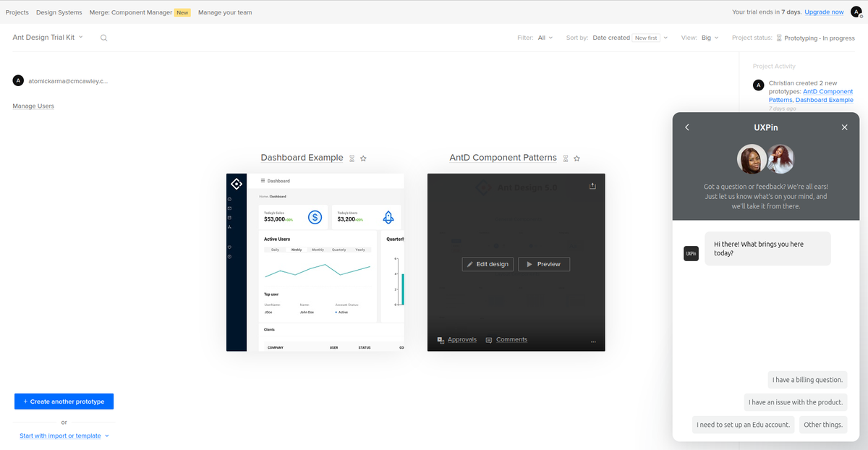This screenshot has height=450, width=868.
Task: Click user avatar next to atomickarma email
Action: click(x=18, y=80)
